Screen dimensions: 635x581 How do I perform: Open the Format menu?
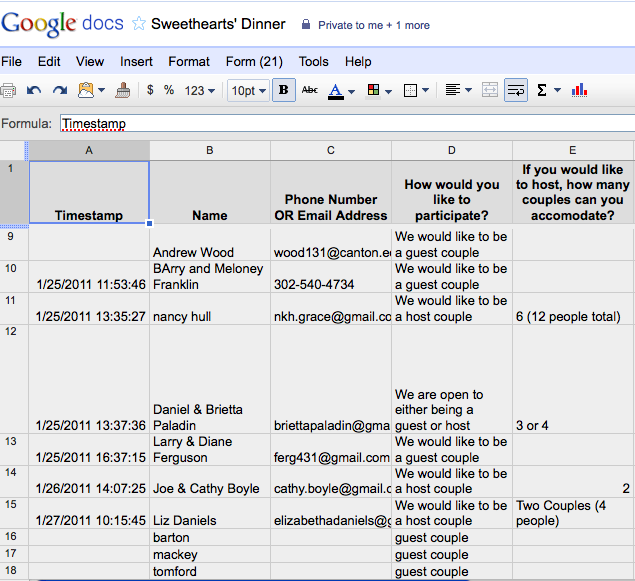tap(189, 62)
